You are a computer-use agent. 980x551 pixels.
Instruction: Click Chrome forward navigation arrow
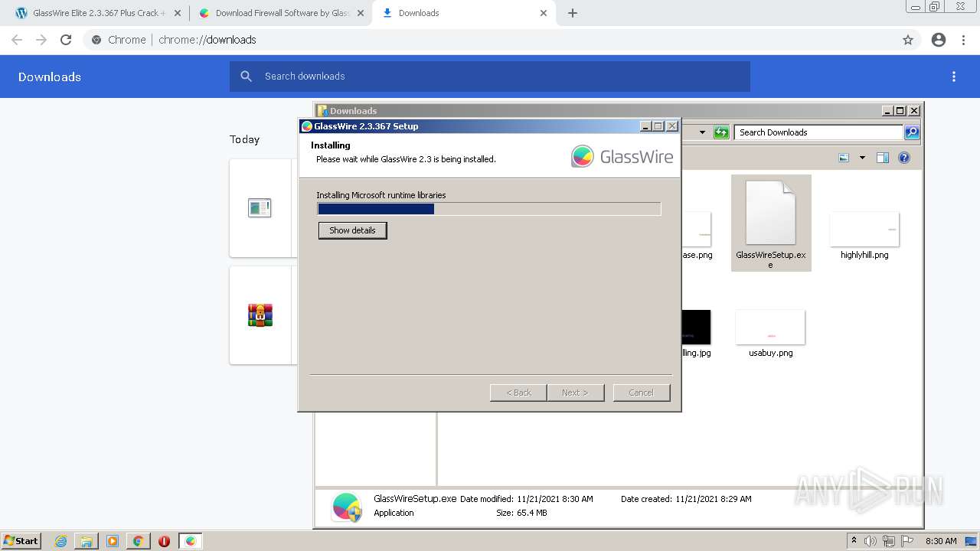(41, 40)
